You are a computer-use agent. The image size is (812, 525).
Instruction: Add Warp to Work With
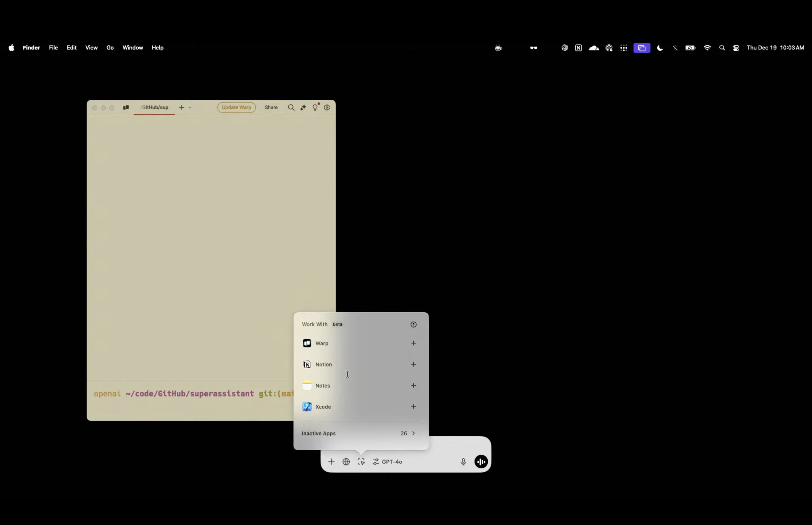point(413,343)
